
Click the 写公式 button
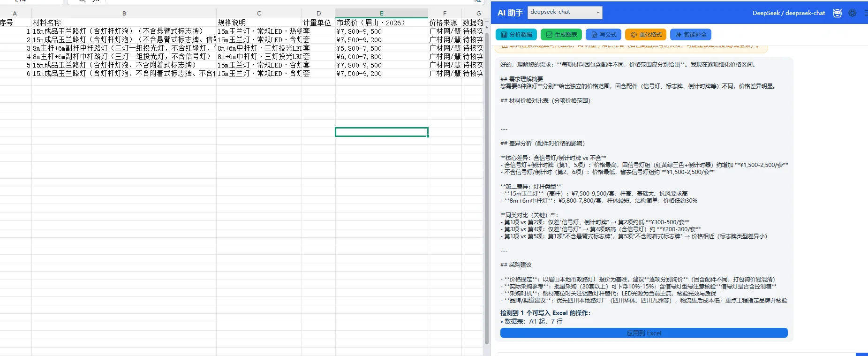(604, 34)
